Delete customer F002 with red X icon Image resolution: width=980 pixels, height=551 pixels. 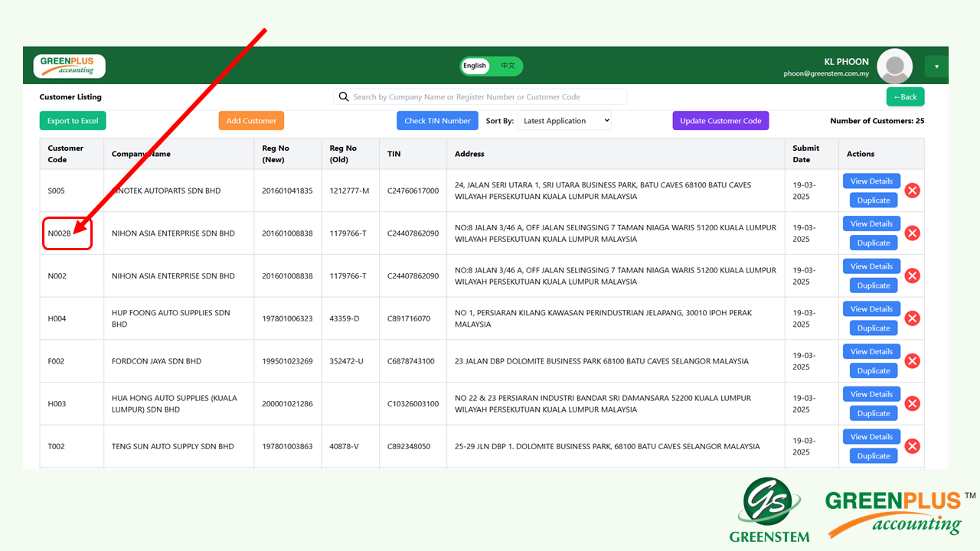click(912, 361)
